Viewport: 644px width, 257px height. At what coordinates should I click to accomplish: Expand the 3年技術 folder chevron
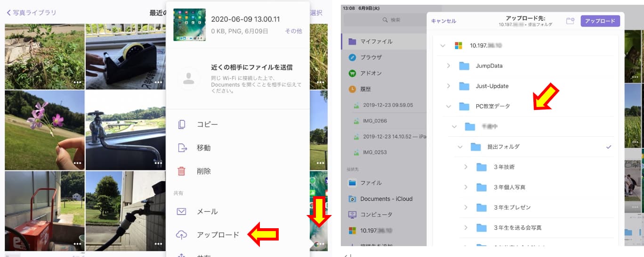coord(466,167)
